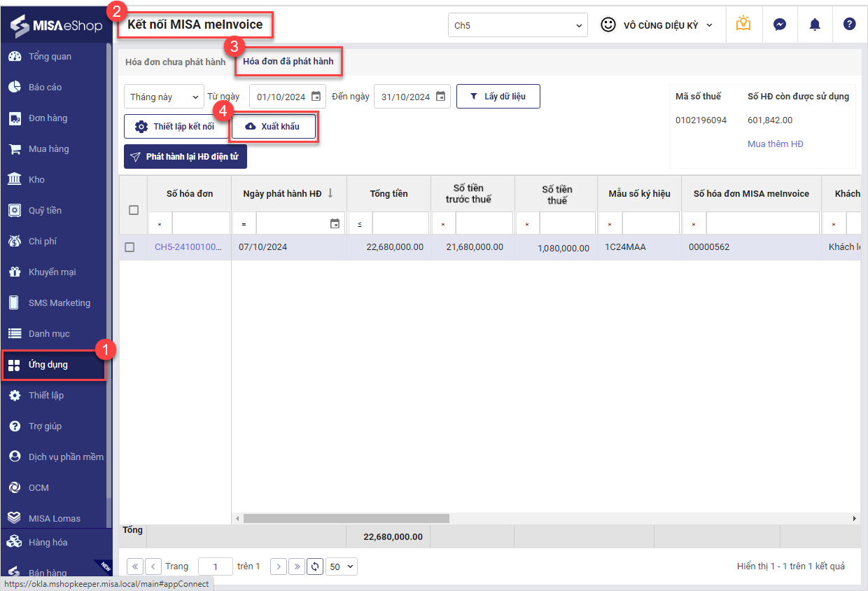Open the Tháng này period dropdown

coord(164,97)
